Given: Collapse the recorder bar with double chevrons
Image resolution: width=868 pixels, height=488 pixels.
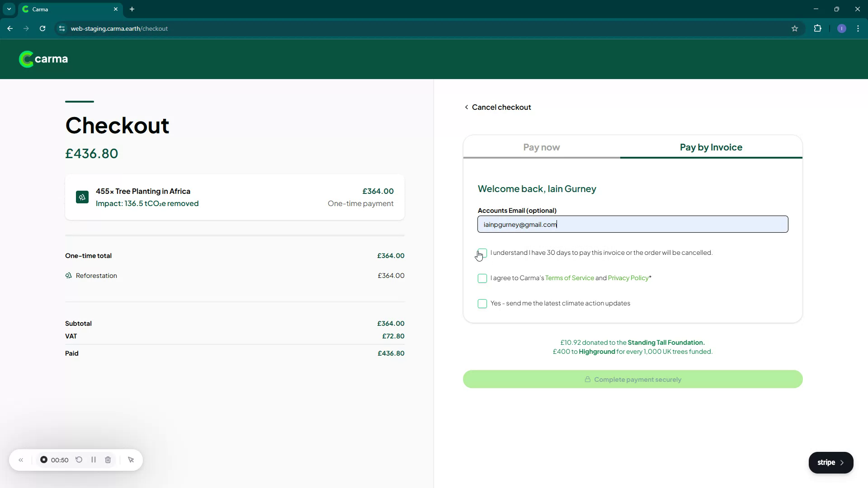Looking at the screenshot, I should coord(21,460).
